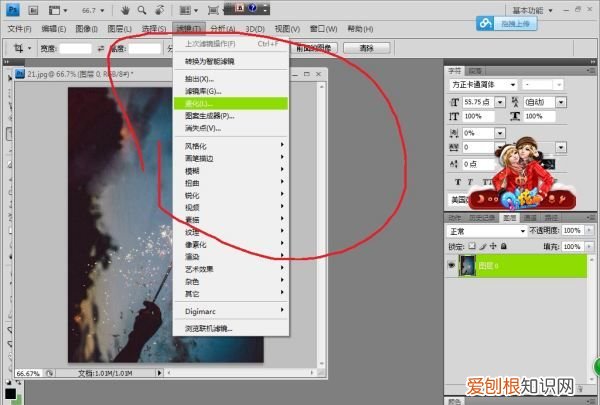Collapse the right panel dock arrows
Viewport: 600px width, 405px height.
pyautogui.click(x=593, y=62)
